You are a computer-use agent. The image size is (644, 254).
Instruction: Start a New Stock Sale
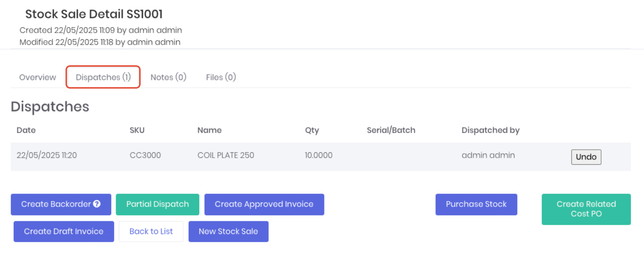[228, 231]
